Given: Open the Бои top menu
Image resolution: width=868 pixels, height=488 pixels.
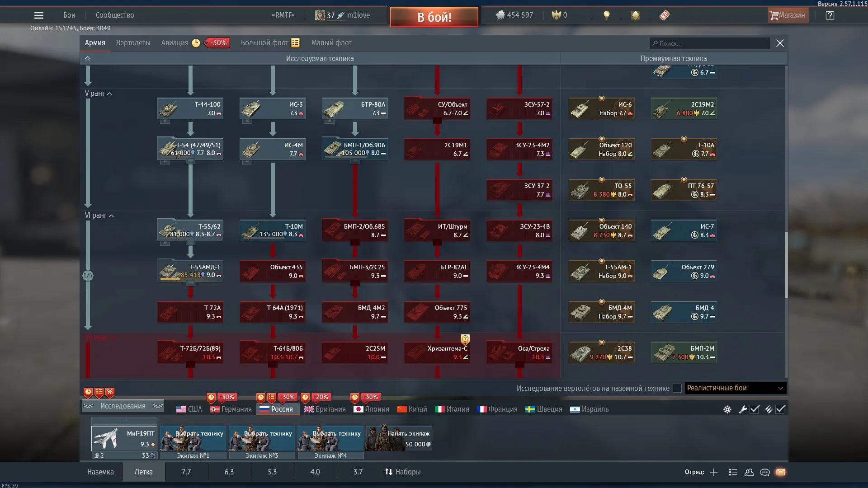Looking at the screenshot, I should pos(69,15).
